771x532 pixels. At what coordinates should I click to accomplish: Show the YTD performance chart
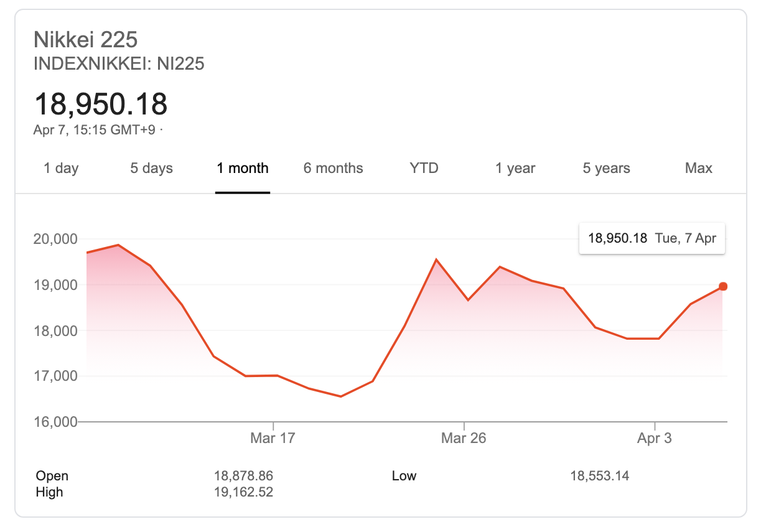point(423,168)
